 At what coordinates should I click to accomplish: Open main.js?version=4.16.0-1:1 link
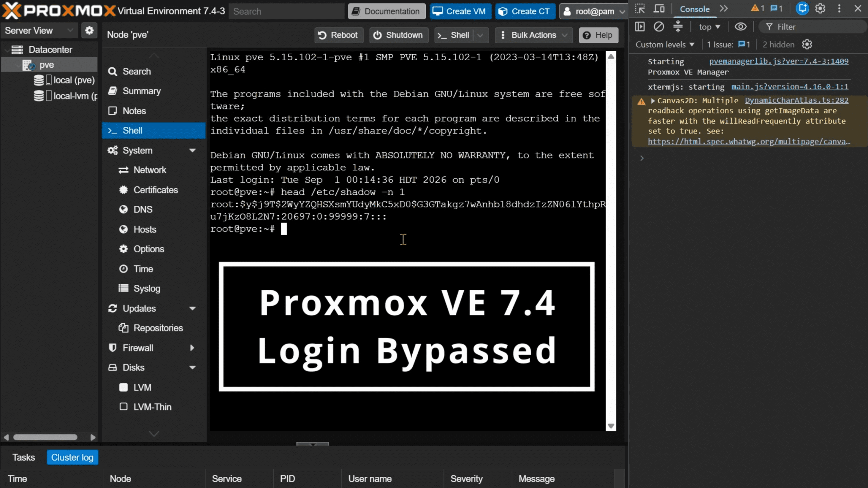coord(790,87)
